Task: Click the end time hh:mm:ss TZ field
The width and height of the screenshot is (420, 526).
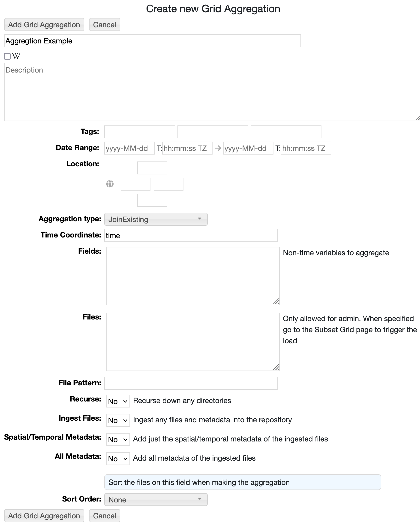Action: (x=306, y=148)
